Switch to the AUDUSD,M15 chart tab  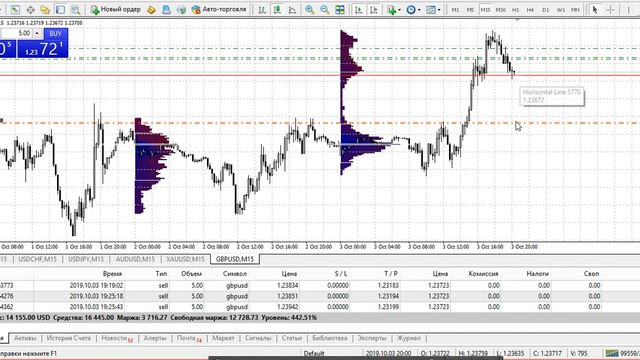(x=135, y=259)
